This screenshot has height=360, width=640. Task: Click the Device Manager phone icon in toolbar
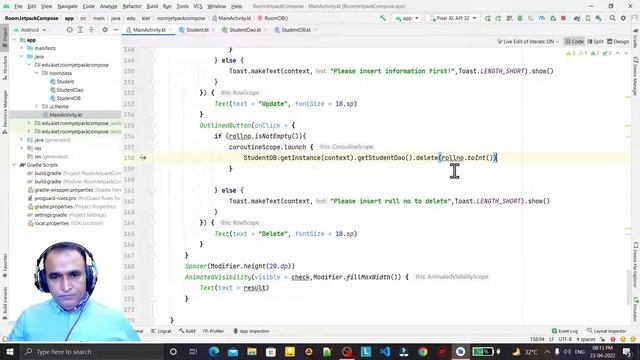click(x=588, y=18)
